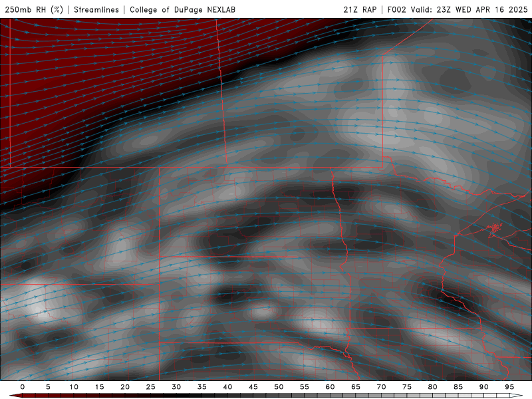
Task: Click the '15' colorbar label
Action: pos(99,387)
